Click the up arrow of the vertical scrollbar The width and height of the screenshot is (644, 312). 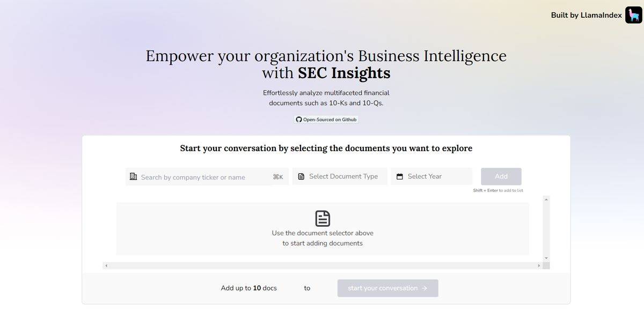pos(546,199)
